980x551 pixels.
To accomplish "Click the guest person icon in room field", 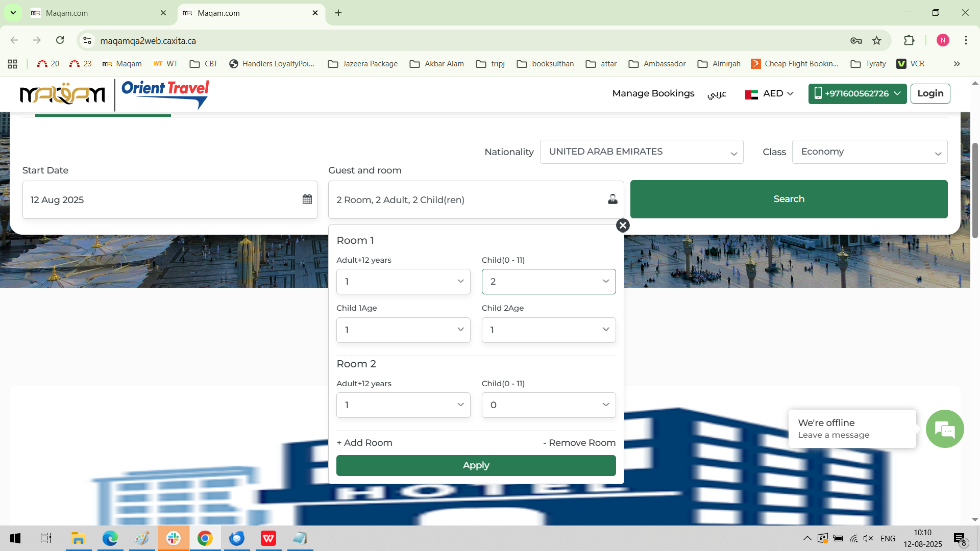I will [x=612, y=199].
